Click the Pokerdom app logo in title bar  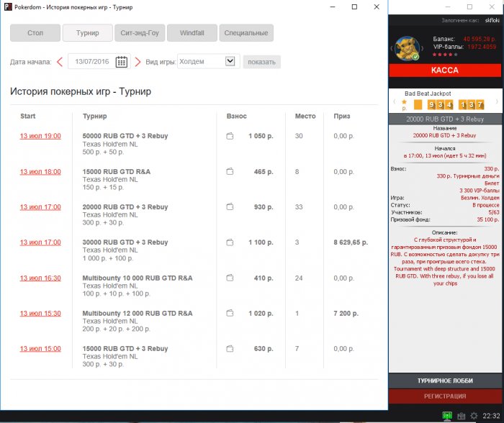[x=8, y=6]
